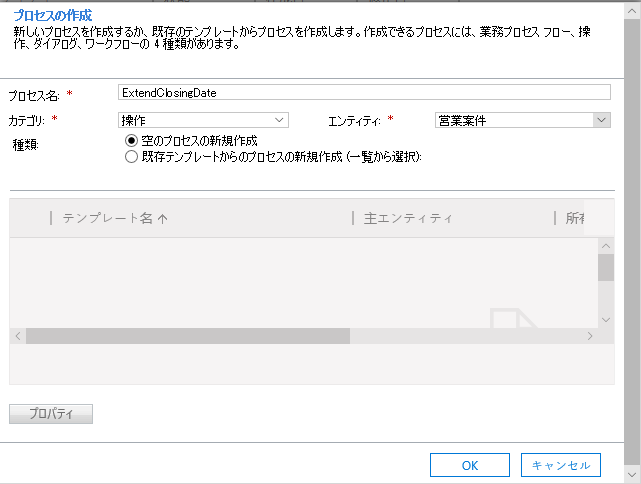Click the 主エンティティ column header
The image size is (641, 484).
(x=408, y=218)
